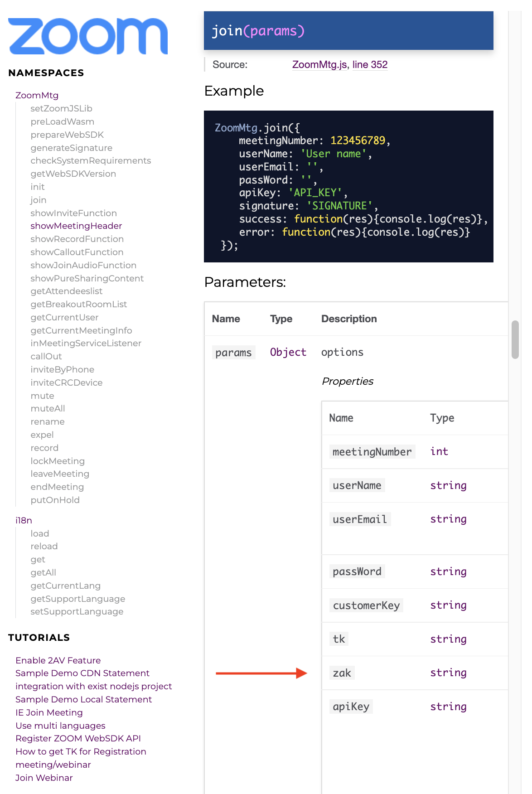Viewport: 532px width, 794px height.
Task: Open inviteCRCDevice link
Action: pos(66,382)
